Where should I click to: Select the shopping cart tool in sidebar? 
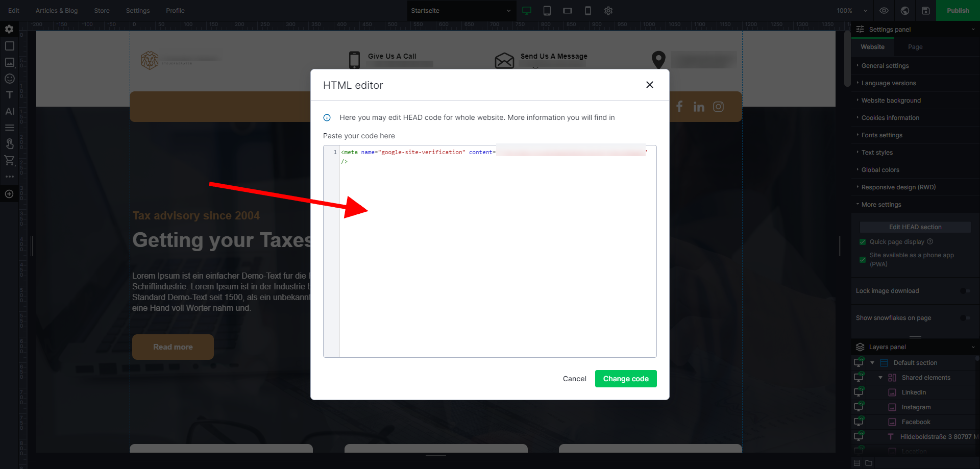(x=9, y=160)
